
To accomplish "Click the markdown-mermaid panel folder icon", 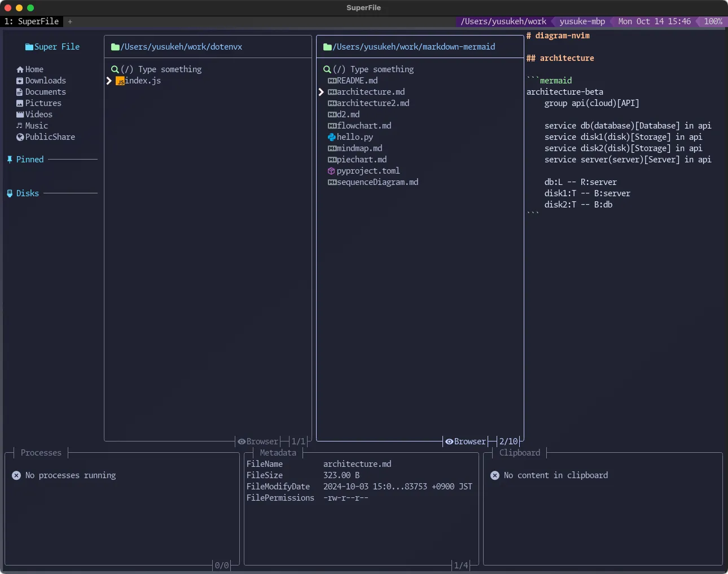I will (x=327, y=47).
